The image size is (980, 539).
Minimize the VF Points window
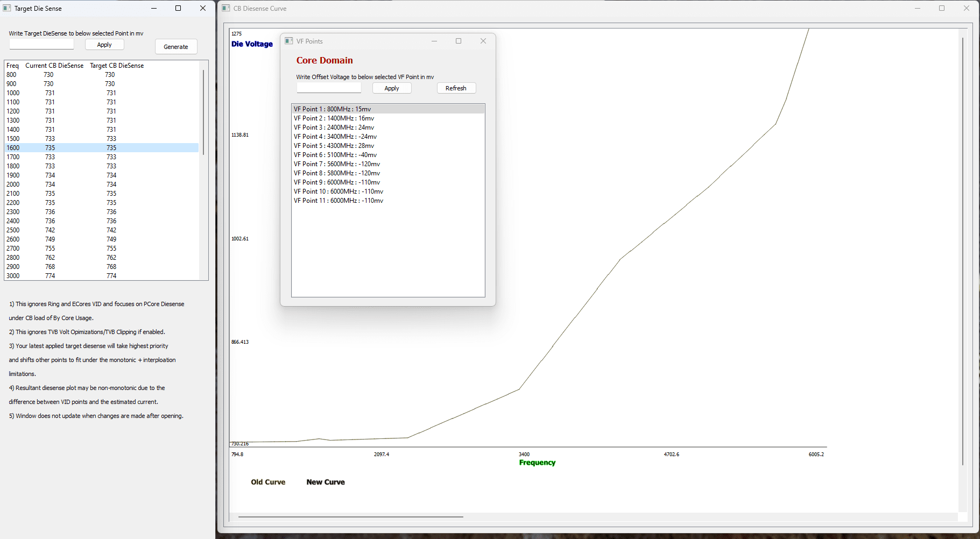click(434, 41)
